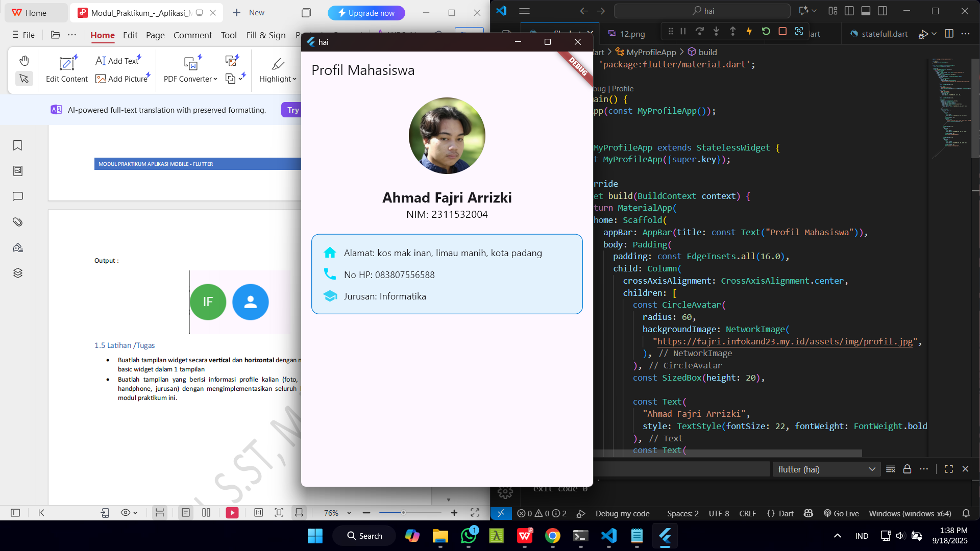Open Customize Layout in VS Code title bar
This screenshot has height=551, width=980.
point(833,11)
